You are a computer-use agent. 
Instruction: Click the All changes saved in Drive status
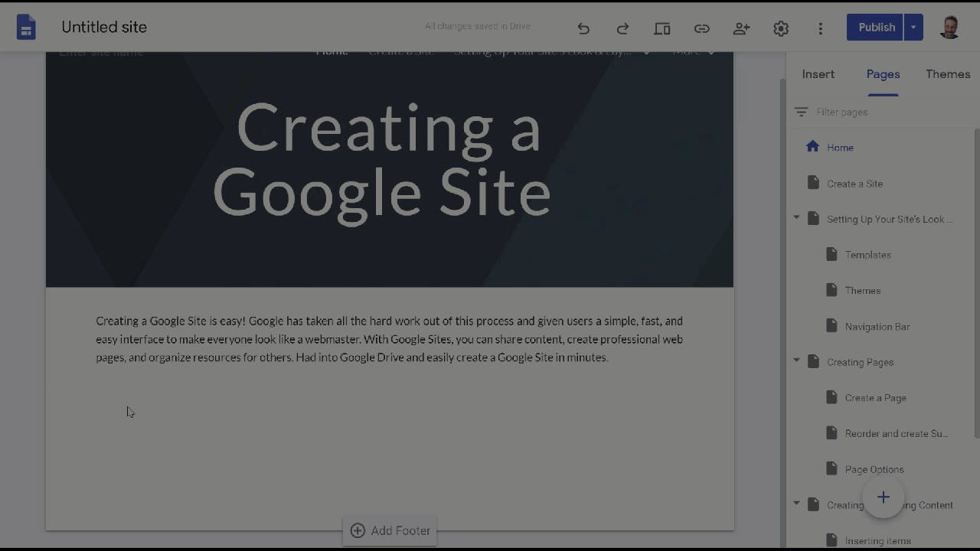pyautogui.click(x=478, y=26)
